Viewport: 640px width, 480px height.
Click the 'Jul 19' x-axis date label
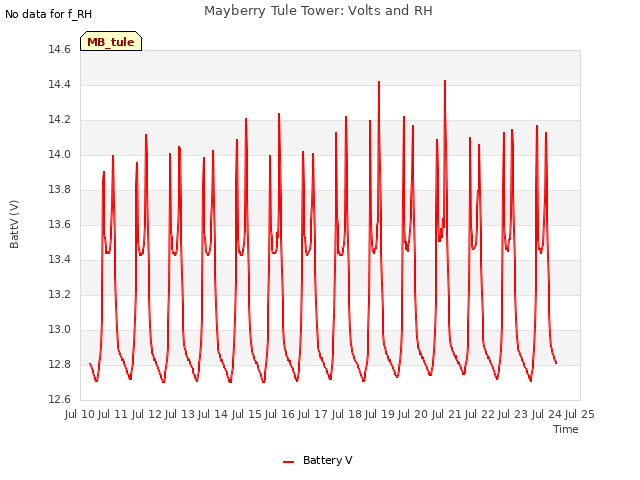coord(380,414)
